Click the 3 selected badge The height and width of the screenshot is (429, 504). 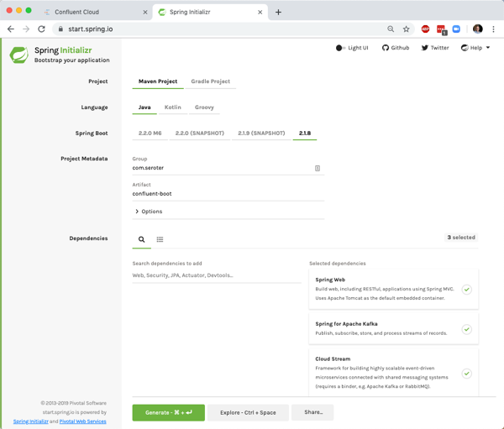coord(461,238)
